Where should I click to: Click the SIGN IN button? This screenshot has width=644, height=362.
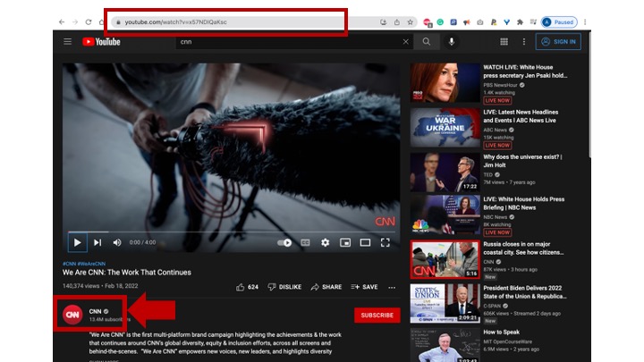pyautogui.click(x=558, y=42)
